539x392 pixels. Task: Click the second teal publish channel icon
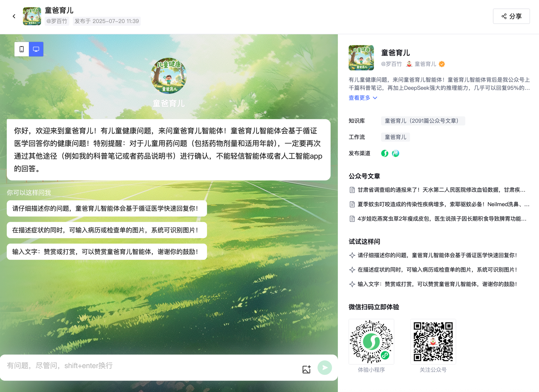(395, 154)
